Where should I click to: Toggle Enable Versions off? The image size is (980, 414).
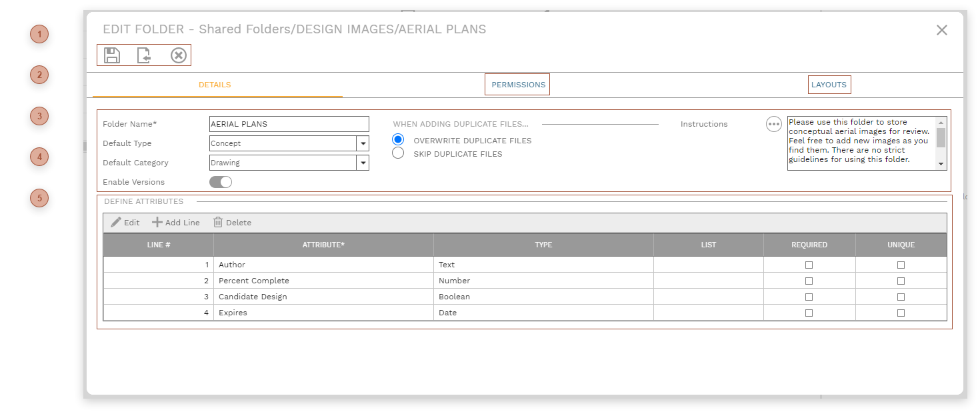coord(220,181)
